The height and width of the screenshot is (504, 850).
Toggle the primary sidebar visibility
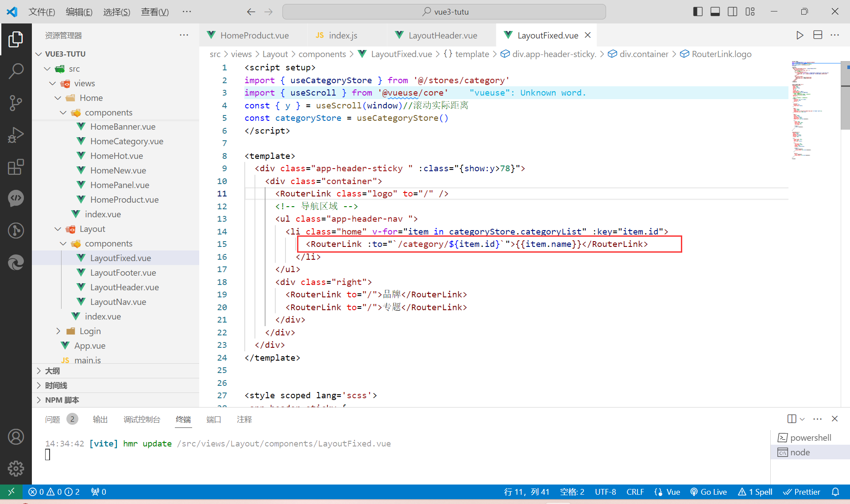coord(697,12)
